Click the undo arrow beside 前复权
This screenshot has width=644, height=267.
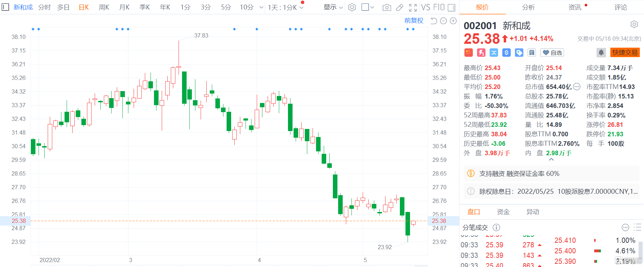pyautogui.click(x=434, y=21)
